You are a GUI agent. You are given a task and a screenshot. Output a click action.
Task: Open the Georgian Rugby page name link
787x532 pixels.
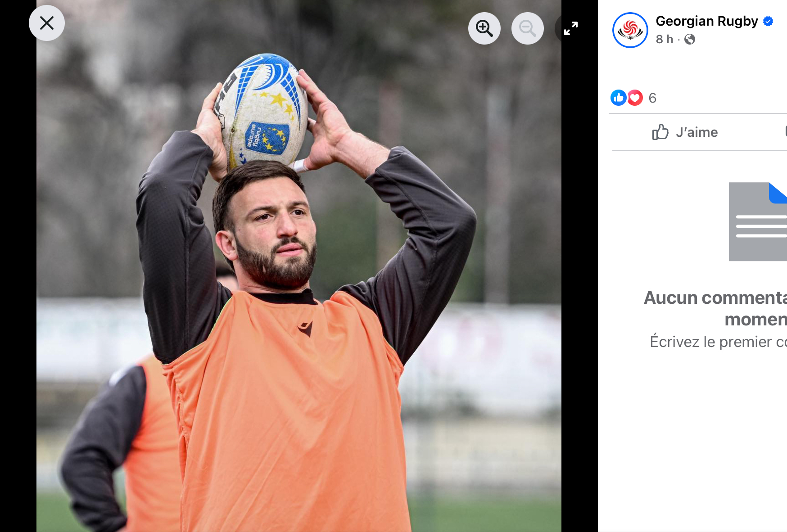(x=706, y=21)
